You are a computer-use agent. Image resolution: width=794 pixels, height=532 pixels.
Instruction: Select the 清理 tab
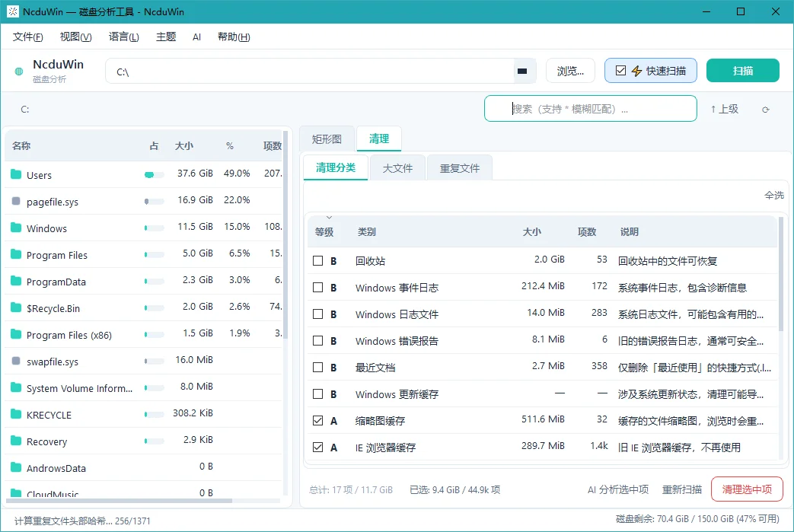[x=379, y=139]
